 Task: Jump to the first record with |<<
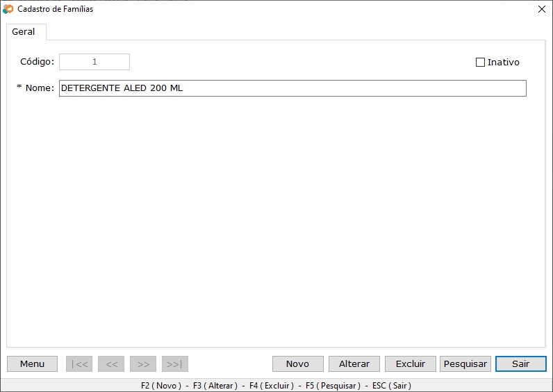79,364
